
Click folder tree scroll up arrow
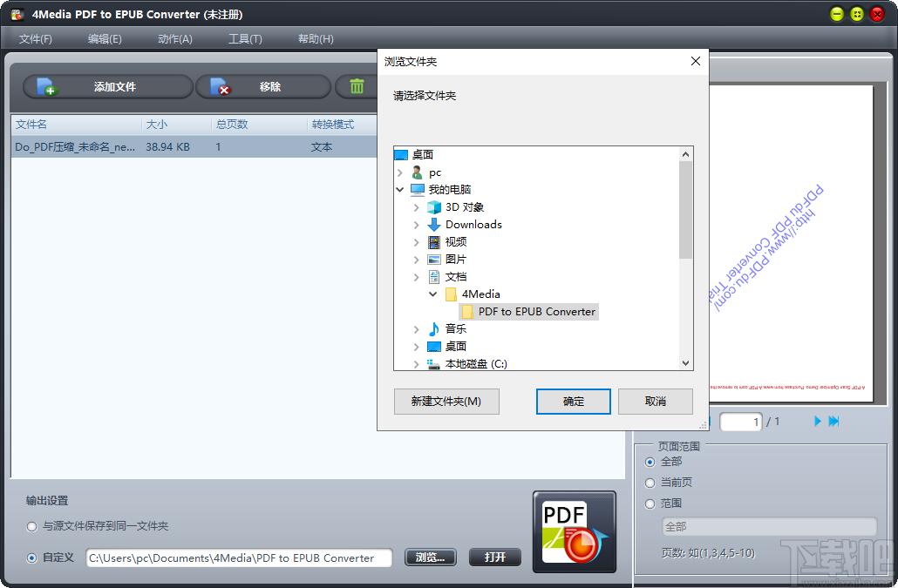tap(685, 154)
